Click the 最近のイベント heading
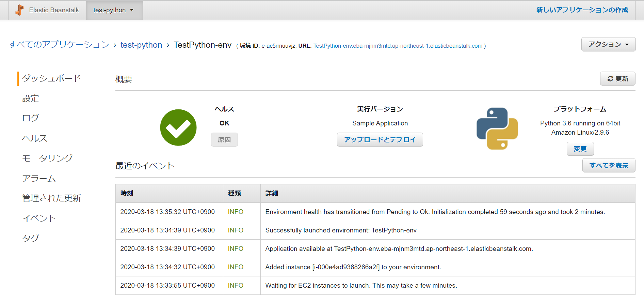The image size is (644, 303). (145, 166)
